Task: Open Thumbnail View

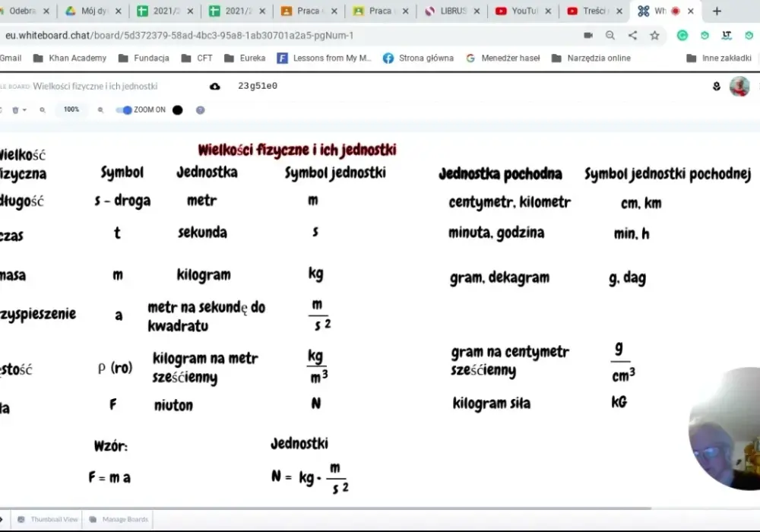Action: coord(47,519)
